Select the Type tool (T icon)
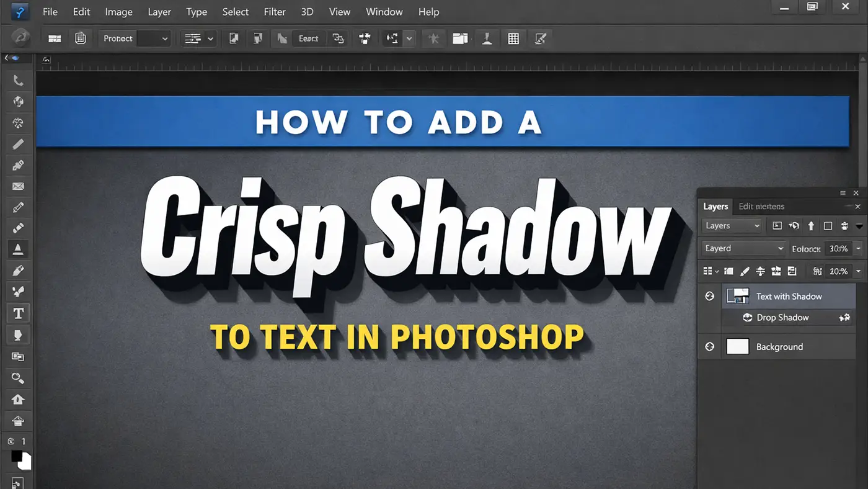The width and height of the screenshot is (868, 489). coord(18,313)
